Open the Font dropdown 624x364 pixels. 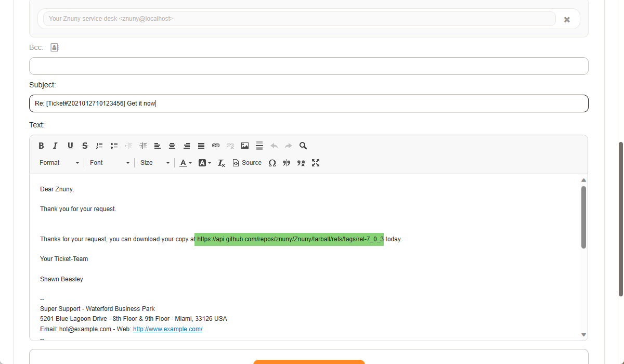109,163
